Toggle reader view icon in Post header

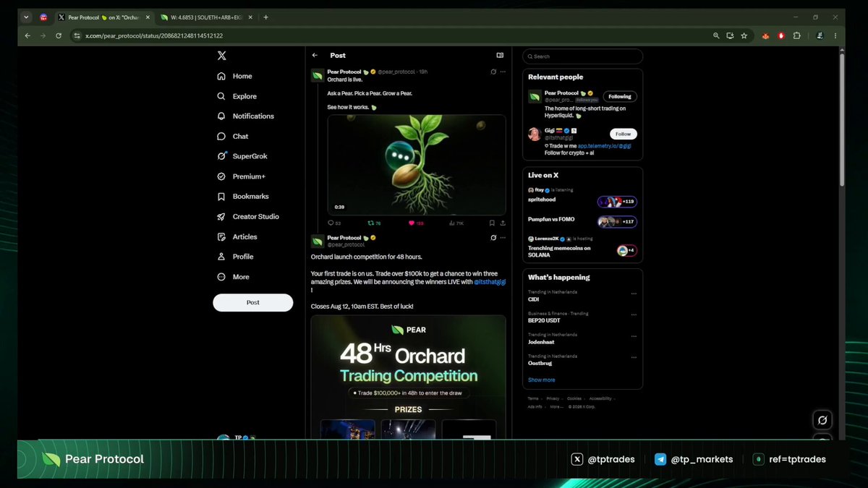click(x=500, y=55)
